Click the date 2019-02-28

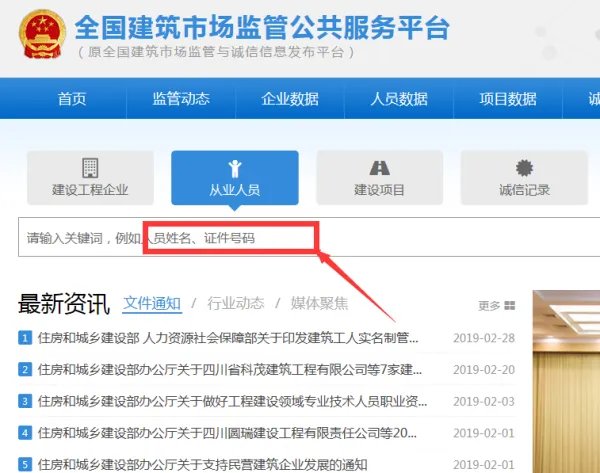click(x=484, y=338)
